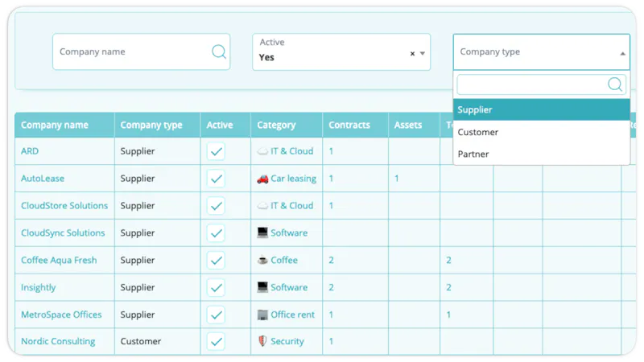The image size is (644, 362).
Task: Click laptop icon in CloudSync Solutions row
Action: click(x=262, y=232)
